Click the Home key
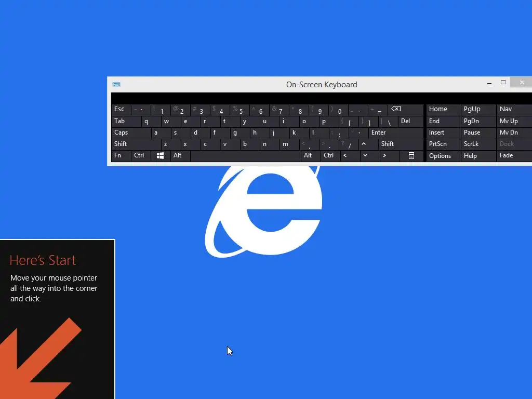532x399 pixels. pyautogui.click(x=443, y=110)
